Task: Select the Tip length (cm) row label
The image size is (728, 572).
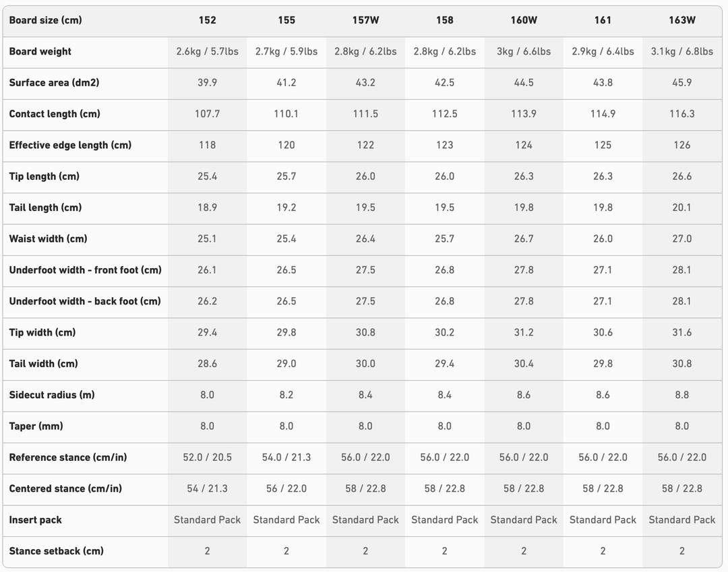Action: point(44,177)
